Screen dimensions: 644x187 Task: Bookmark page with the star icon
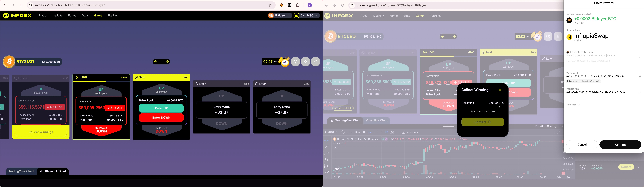(270, 5)
